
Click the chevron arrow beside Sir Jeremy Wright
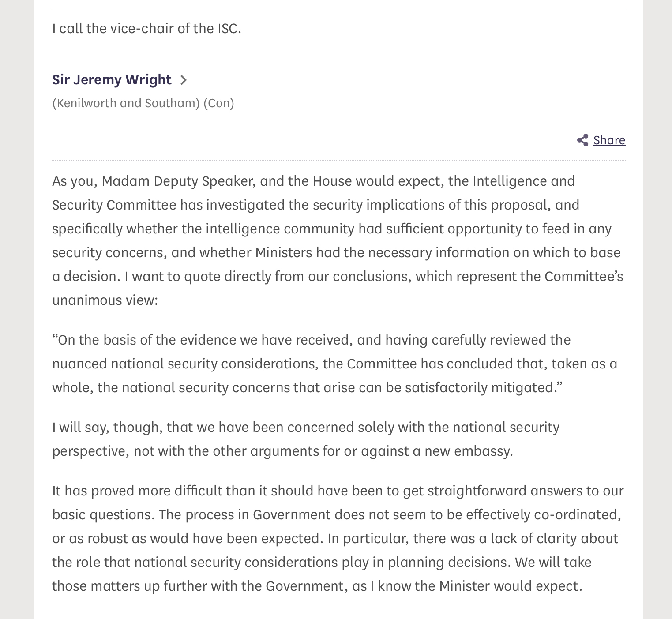[x=184, y=80]
